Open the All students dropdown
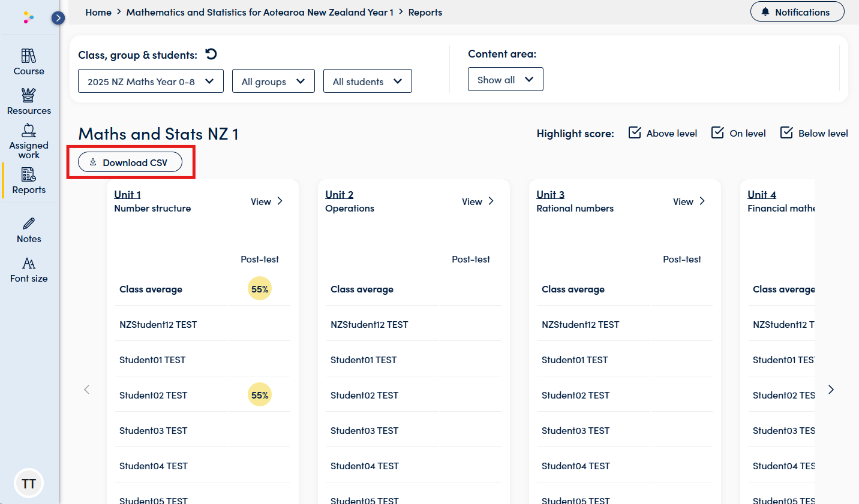Image resolution: width=859 pixels, height=504 pixels. click(x=368, y=81)
